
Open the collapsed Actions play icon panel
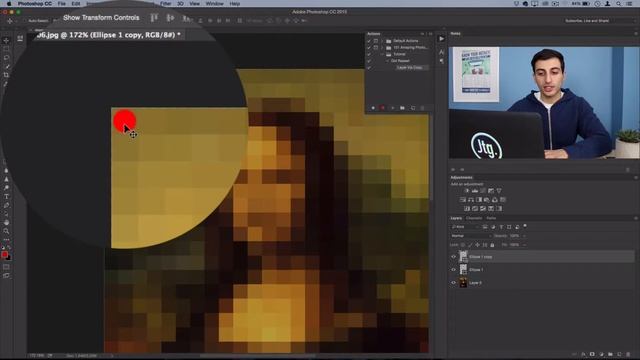click(x=441, y=39)
